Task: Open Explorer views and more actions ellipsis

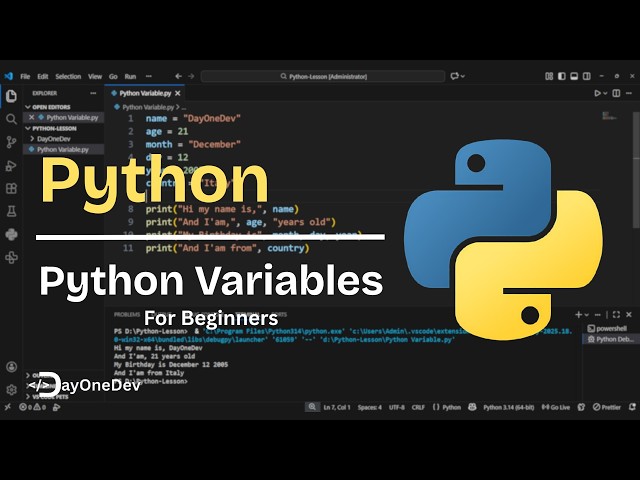Action: 93,93
